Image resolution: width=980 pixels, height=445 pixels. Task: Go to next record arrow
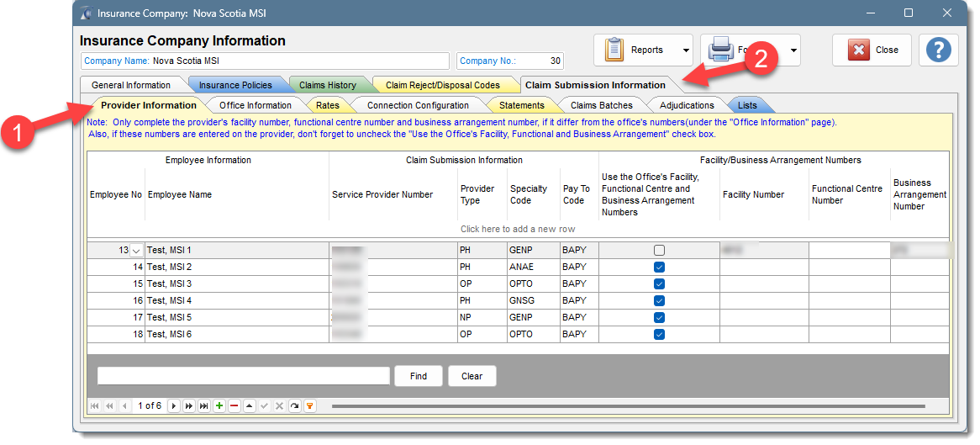pyautogui.click(x=174, y=406)
